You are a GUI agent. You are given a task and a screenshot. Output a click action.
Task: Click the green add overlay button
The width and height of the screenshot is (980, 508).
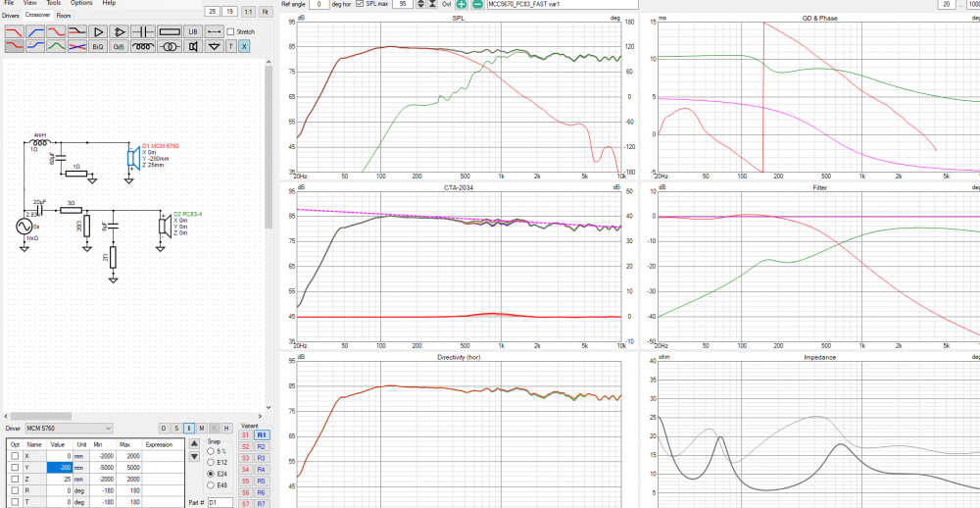pos(462,5)
